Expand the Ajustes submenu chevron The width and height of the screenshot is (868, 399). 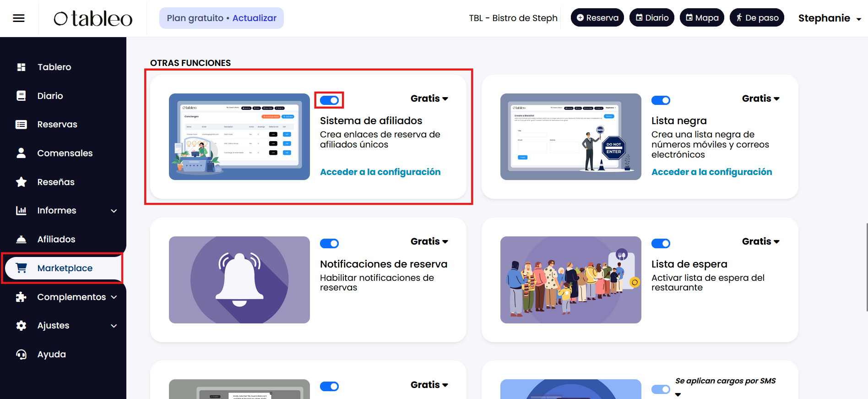[x=114, y=326]
